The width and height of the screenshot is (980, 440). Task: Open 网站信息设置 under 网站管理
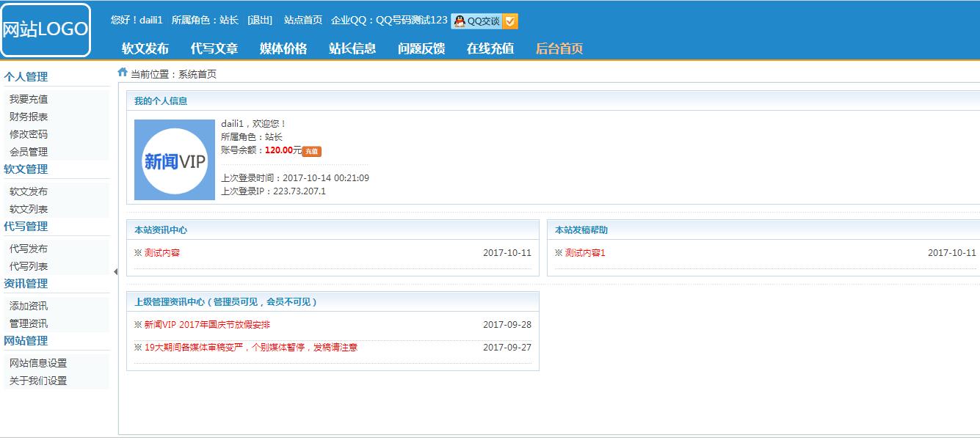38,363
